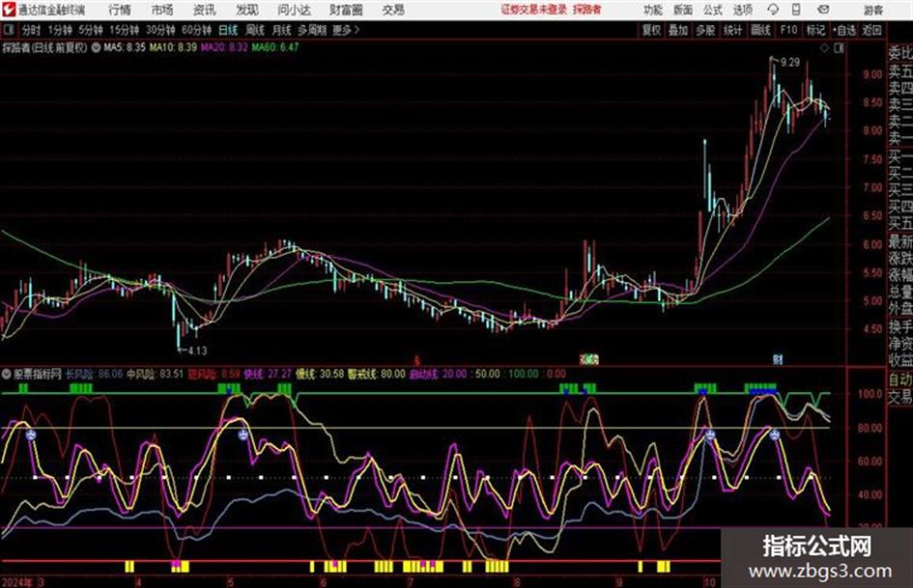Open the 版面 menu

point(683,10)
